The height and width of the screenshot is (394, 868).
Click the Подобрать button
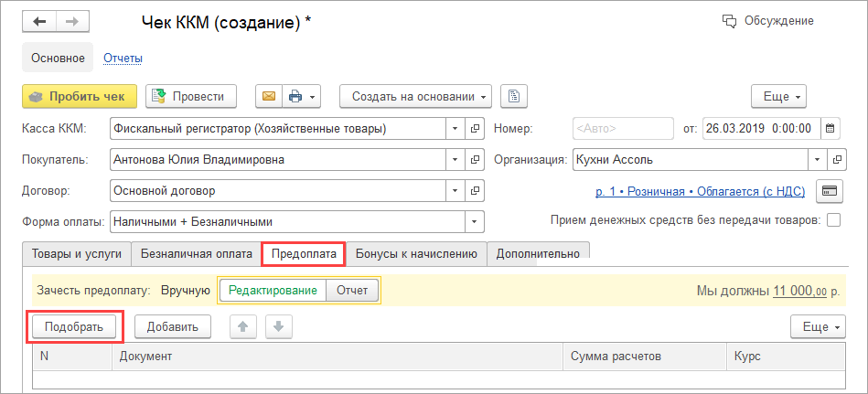click(x=74, y=326)
